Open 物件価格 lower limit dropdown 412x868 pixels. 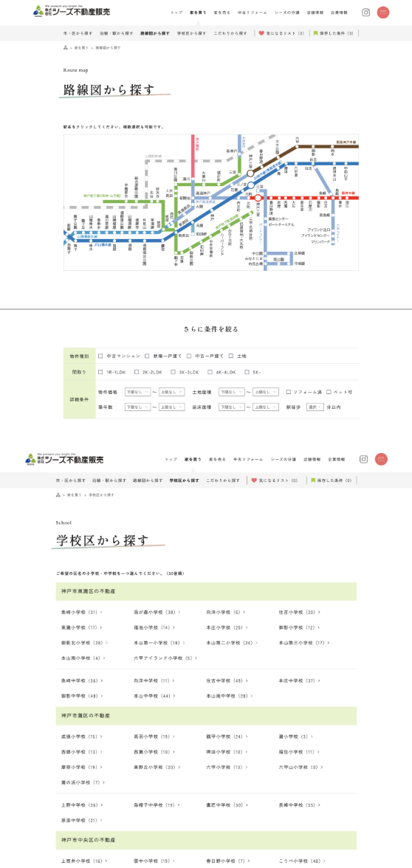click(x=137, y=392)
